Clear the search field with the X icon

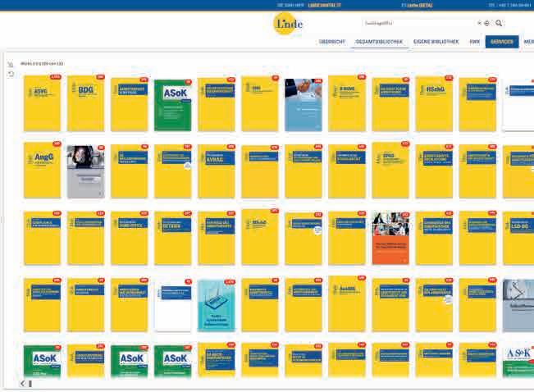point(480,23)
